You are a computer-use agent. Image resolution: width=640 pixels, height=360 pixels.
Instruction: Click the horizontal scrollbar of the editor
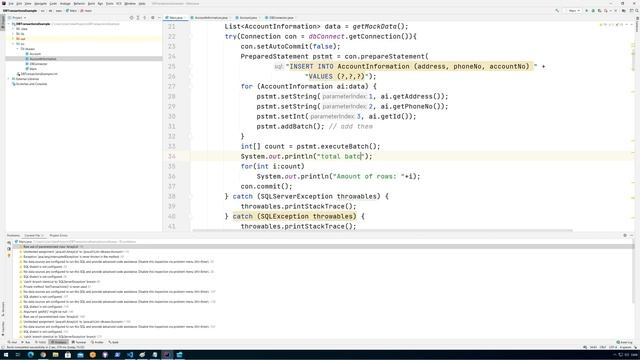382,230
